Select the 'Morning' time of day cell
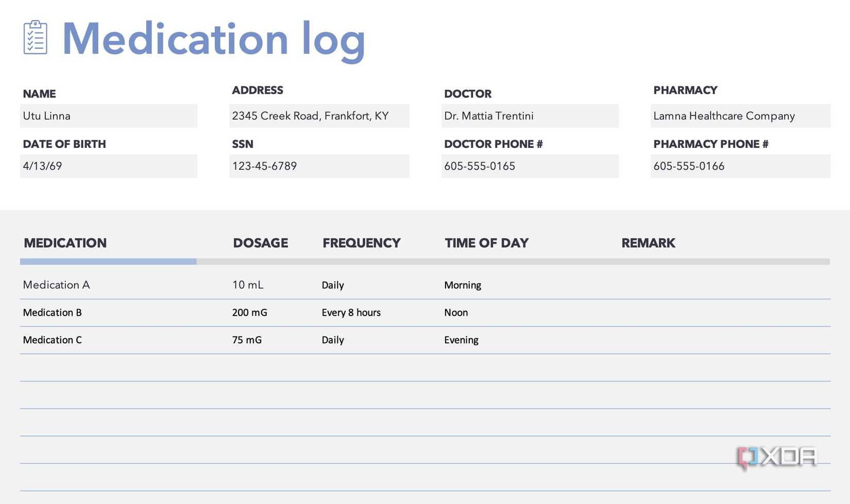The height and width of the screenshot is (504, 850). 463,285
